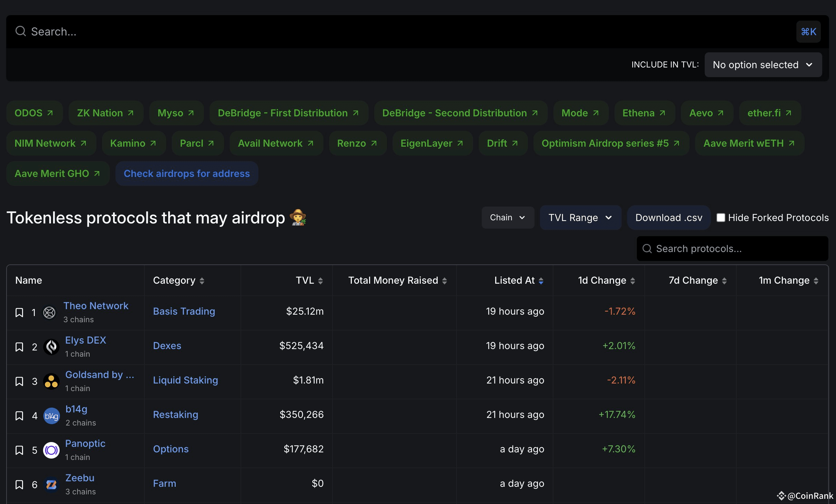Open Check airdrops for address
The image size is (836, 504).
[186, 174]
